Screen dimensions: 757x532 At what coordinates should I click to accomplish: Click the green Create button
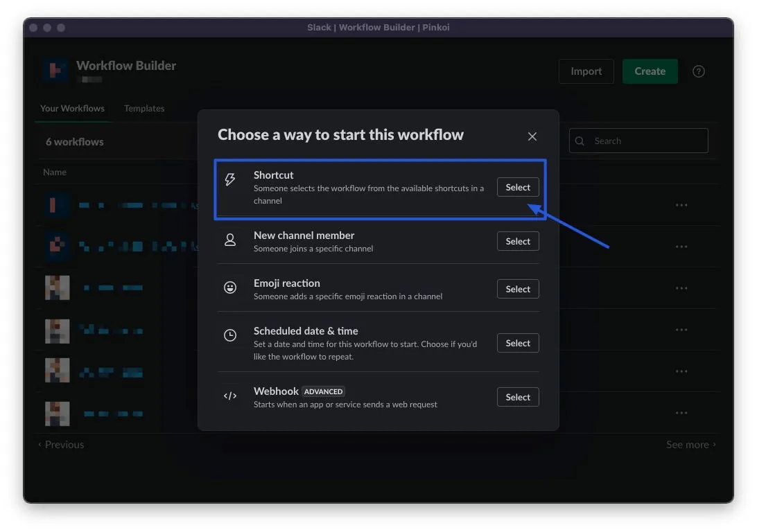pyautogui.click(x=650, y=71)
